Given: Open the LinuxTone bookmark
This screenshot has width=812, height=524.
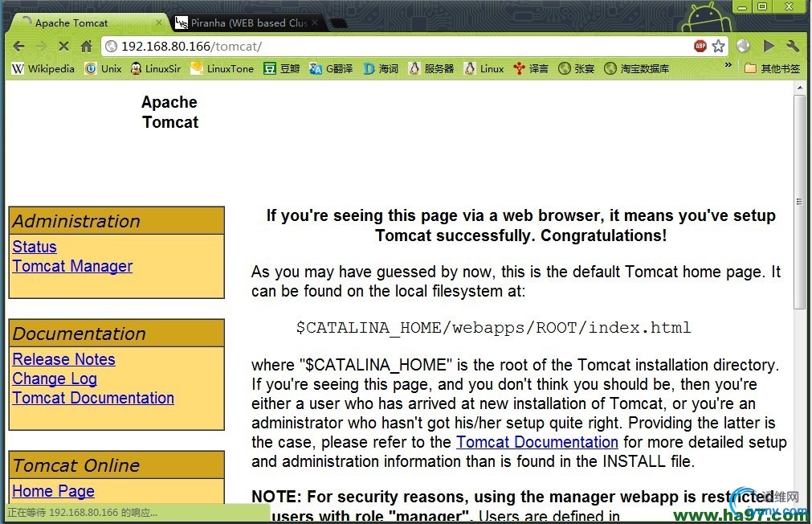Looking at the screenshot, I should point(222,68).
